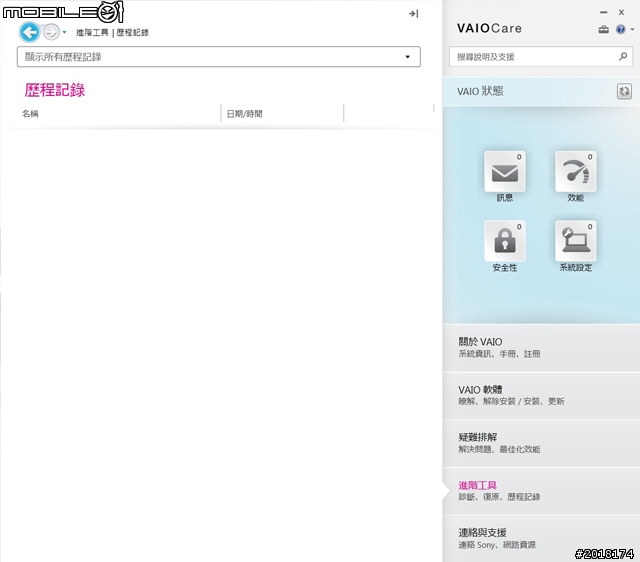Close the VAIO Care window
The height and width of the screenshot is (562, 640).
[x=621, y=13]
